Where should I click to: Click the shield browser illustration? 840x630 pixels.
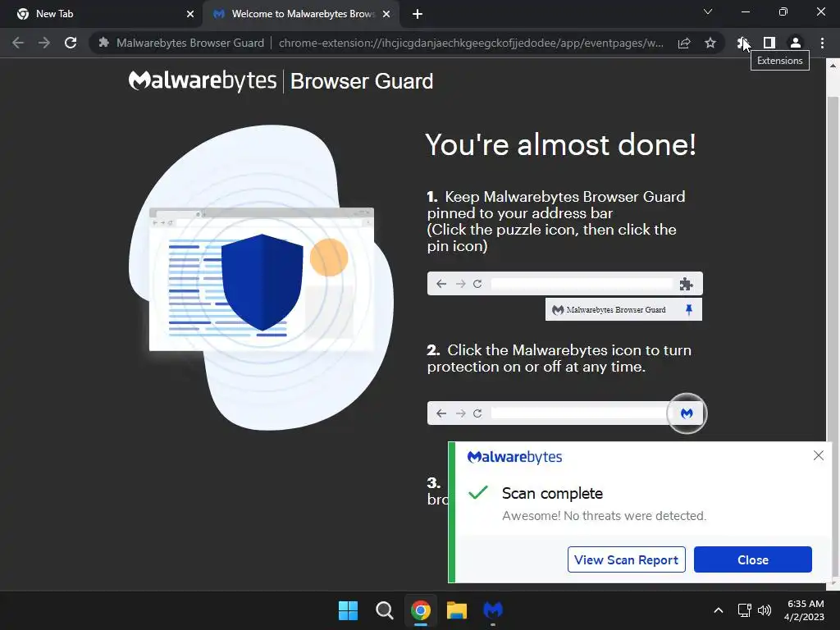pos(262,277)
